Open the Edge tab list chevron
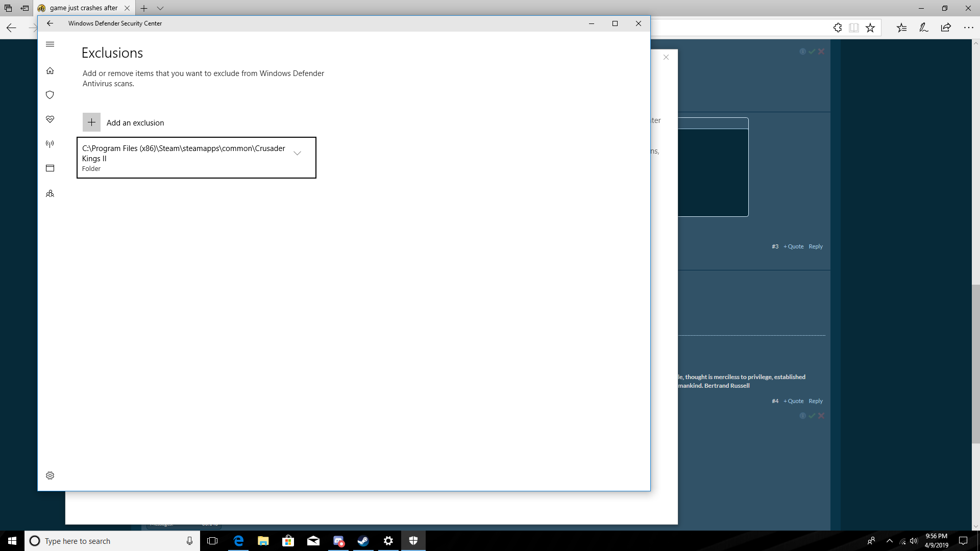This screenshot has height=551, width=980. pos(160,8)
